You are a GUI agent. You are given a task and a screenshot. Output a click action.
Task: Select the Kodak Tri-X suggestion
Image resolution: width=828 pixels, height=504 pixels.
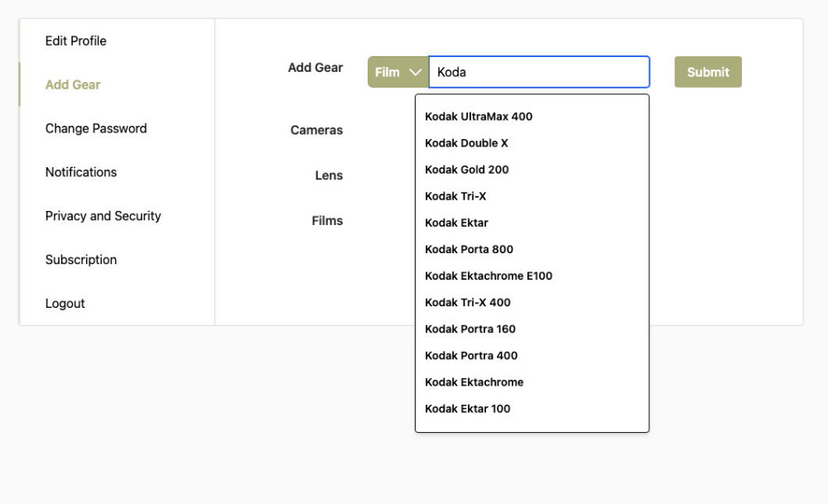(455, 196)
